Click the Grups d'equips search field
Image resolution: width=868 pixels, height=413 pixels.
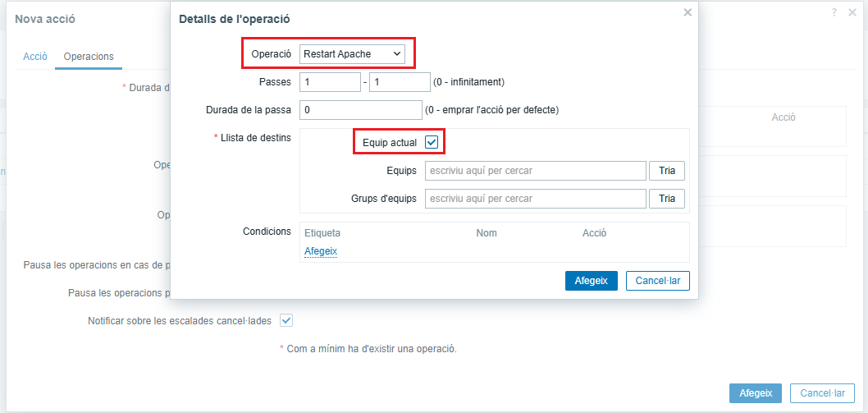point(535,199)
